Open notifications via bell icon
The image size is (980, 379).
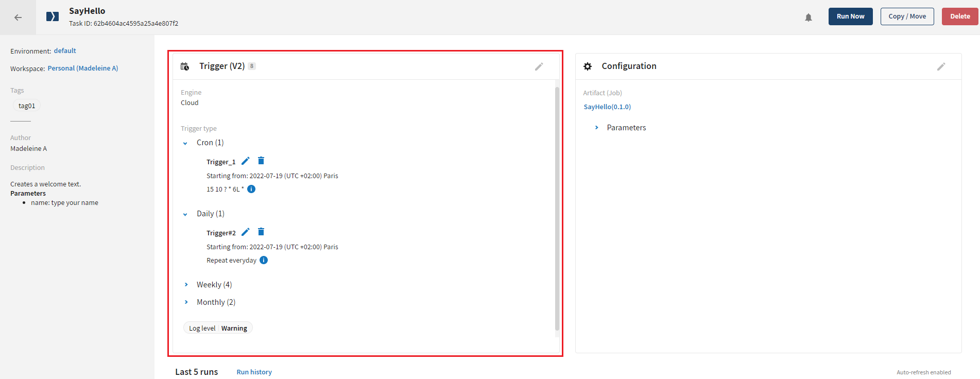[809, 18]
